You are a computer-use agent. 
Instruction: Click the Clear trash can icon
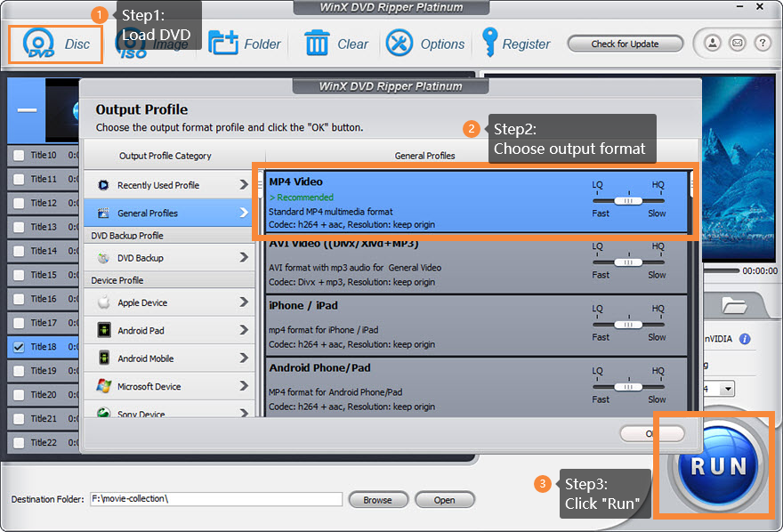[318, 43]
